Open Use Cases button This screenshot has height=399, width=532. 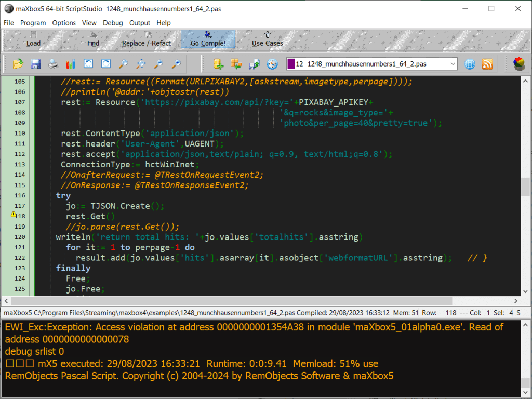[x=267, y=39]
